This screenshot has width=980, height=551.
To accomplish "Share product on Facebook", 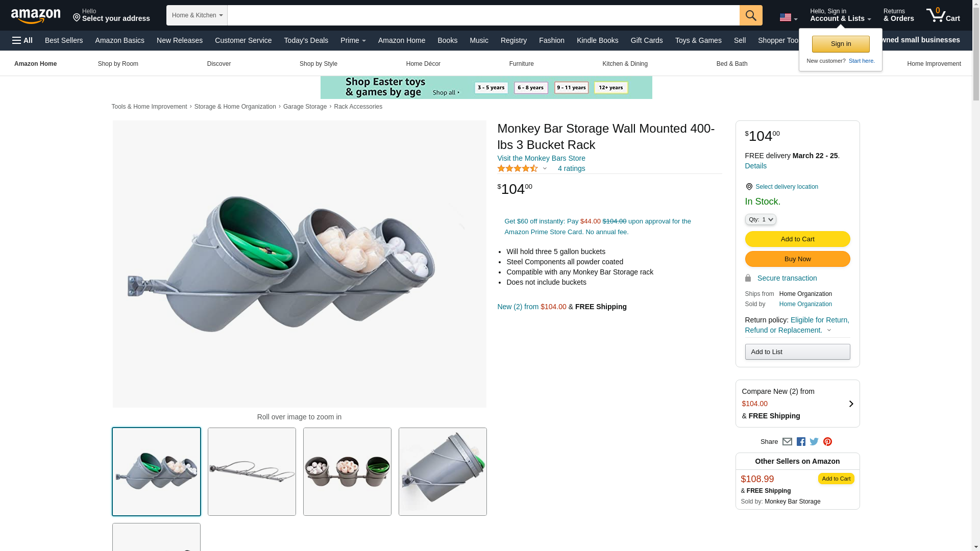I will (x=801, y=442).
